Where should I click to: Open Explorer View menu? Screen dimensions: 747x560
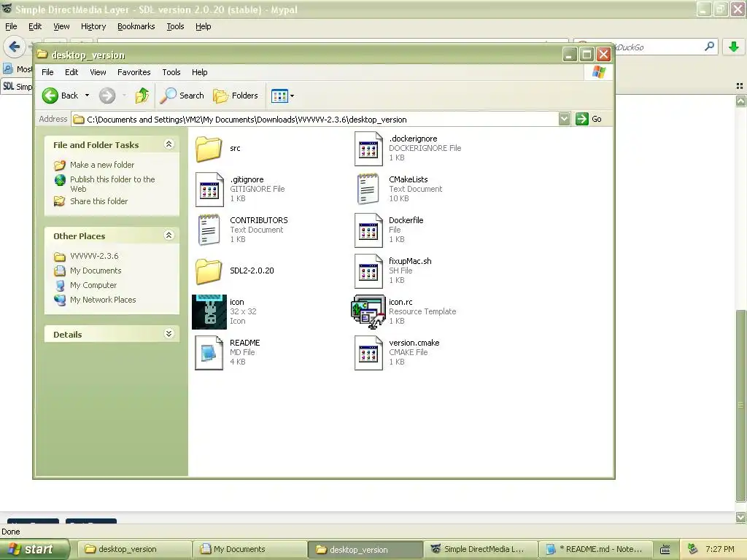tap(98, 72)
